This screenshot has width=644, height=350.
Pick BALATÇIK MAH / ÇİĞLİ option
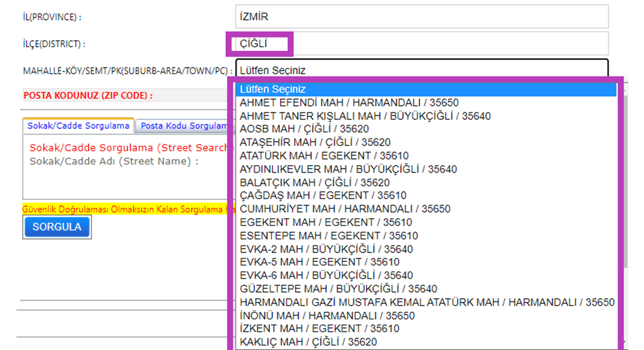tap(314, 182)
